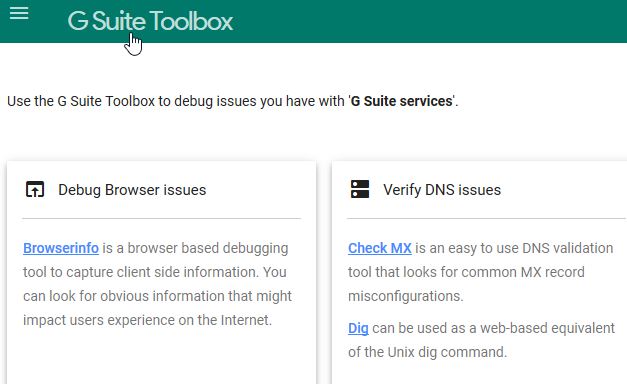The height and width of the screenshot is (384, 627).
Task: Open the hamburger navigation menu
Action: point(19,13)
